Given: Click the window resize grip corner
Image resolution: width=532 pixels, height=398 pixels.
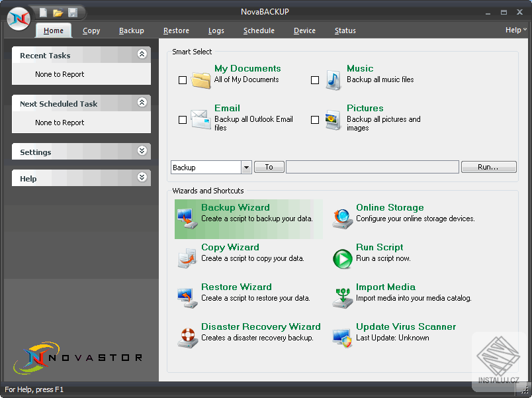Looking at the screenshot, I should (x=525, y=391).
